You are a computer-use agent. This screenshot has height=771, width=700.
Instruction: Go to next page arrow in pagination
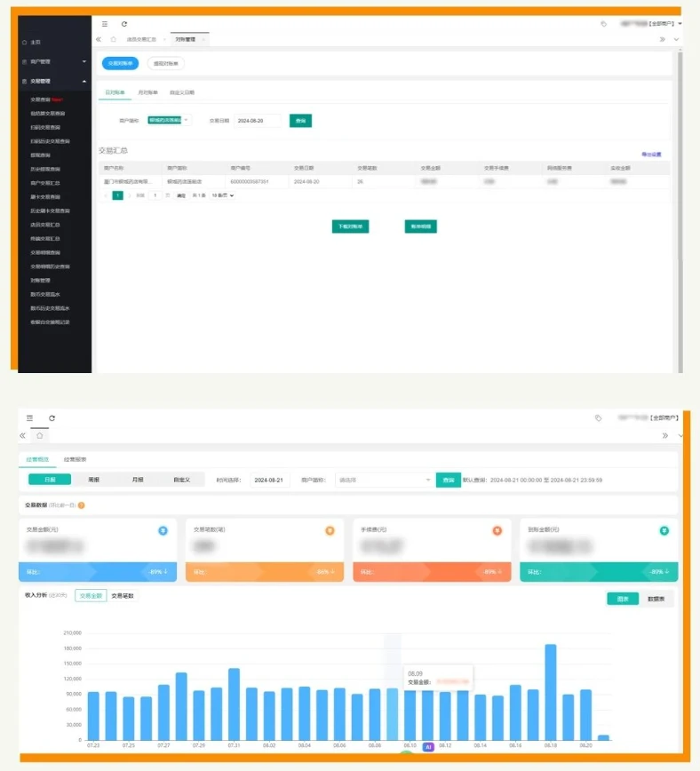click(130, 195)
